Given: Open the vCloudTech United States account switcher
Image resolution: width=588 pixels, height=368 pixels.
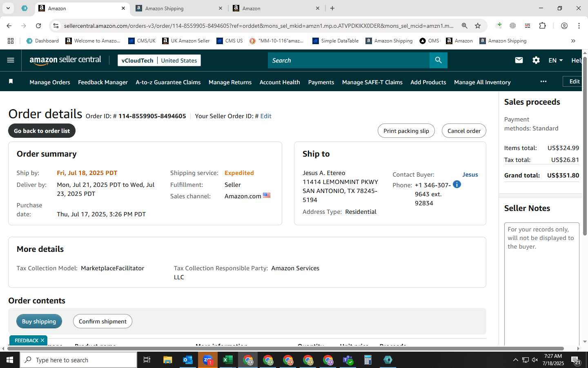Looking at the screenshot, I should tap(159, 60).
